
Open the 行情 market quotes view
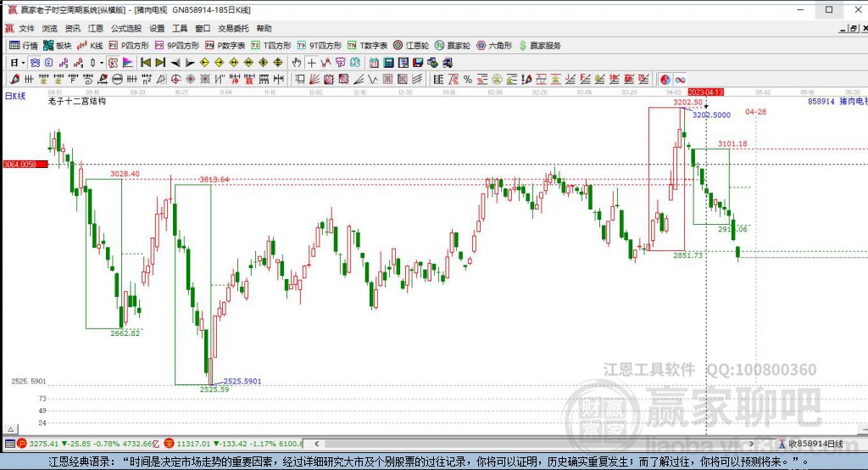coord(24,46)
